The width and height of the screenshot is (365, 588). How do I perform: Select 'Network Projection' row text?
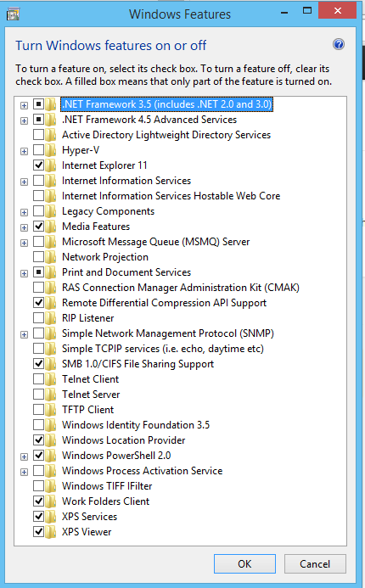tap(105, 257)
